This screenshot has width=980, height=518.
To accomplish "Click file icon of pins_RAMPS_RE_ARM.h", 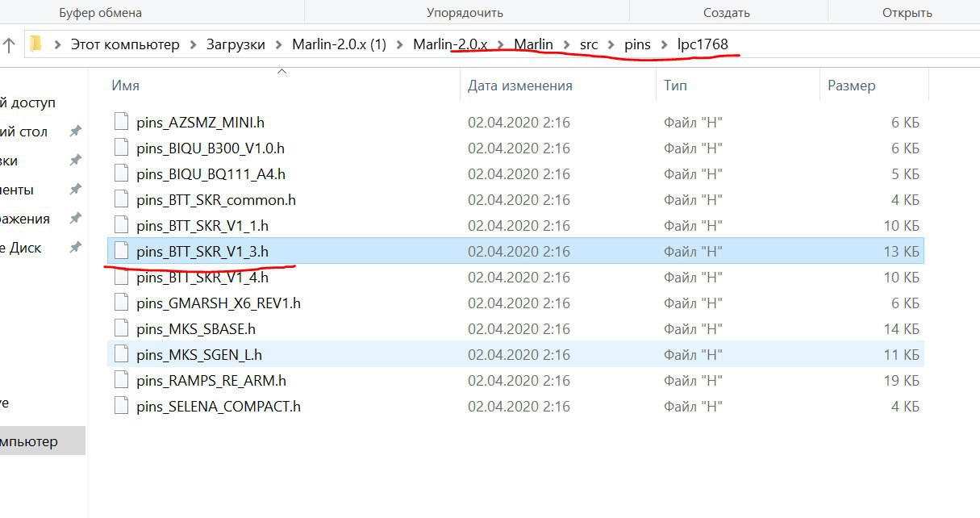I will 121,380.
